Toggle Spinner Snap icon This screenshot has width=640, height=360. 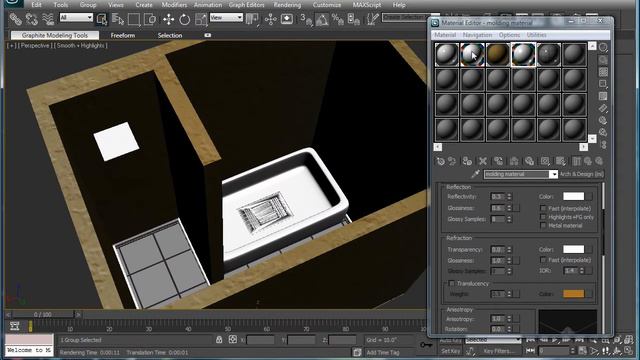coord(353,19)
